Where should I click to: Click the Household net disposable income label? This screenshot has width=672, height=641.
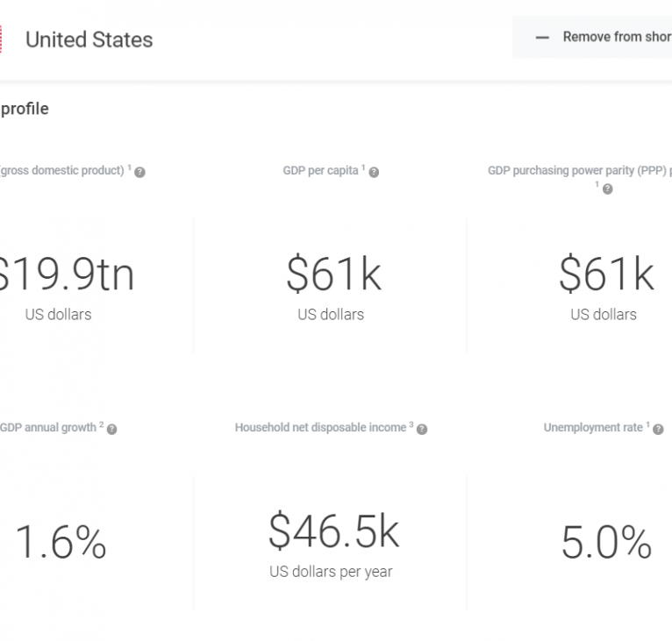tap(320, 428)
